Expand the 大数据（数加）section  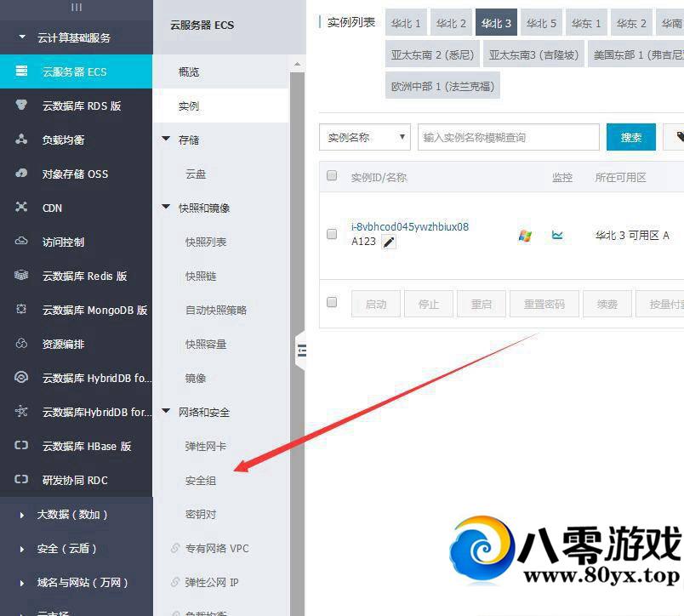pos(22,515)
